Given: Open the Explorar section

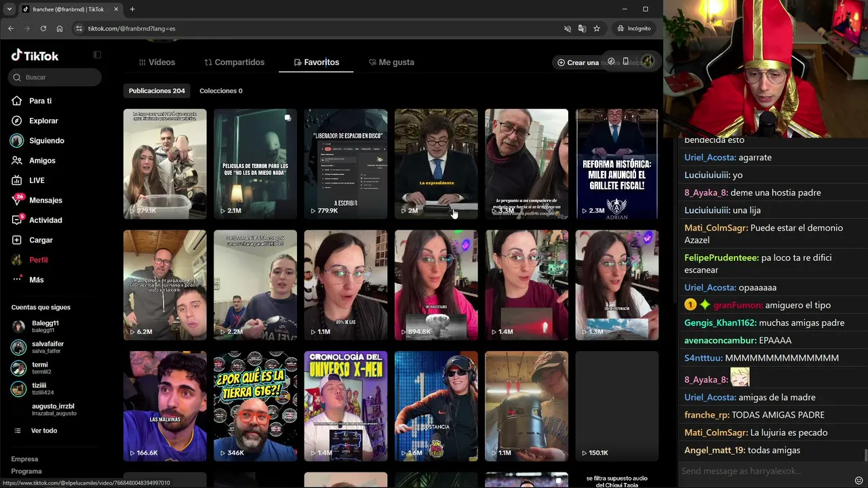Looking at the screenshot, I should pos(43,121).
